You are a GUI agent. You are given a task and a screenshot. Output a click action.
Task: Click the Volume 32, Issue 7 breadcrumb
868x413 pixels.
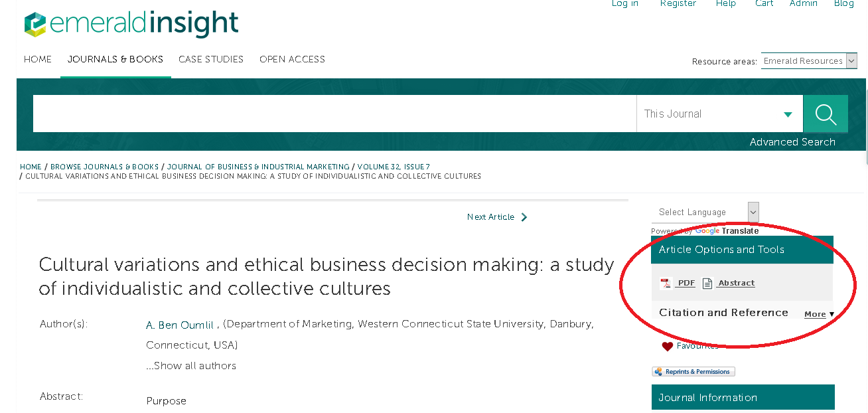394,167
